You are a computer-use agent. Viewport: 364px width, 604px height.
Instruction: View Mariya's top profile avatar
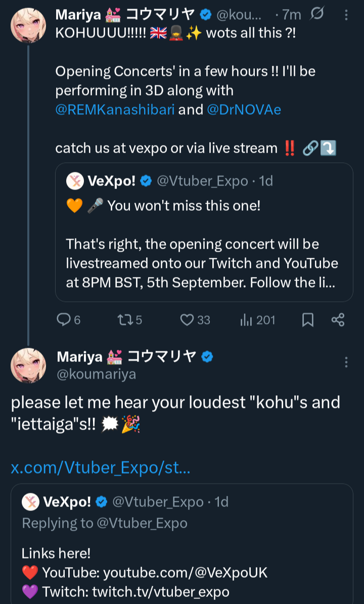tap(28, 25)
